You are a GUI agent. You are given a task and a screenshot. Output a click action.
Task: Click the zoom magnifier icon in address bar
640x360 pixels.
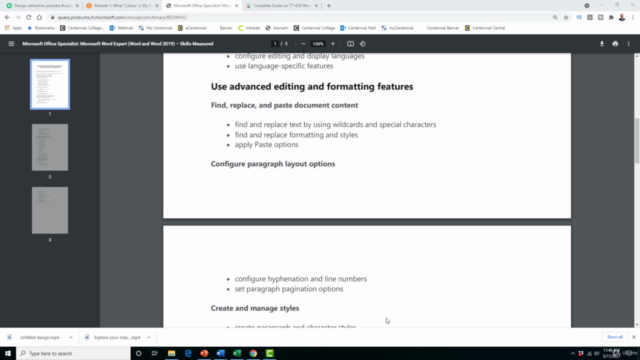click(x=555, y=17)
